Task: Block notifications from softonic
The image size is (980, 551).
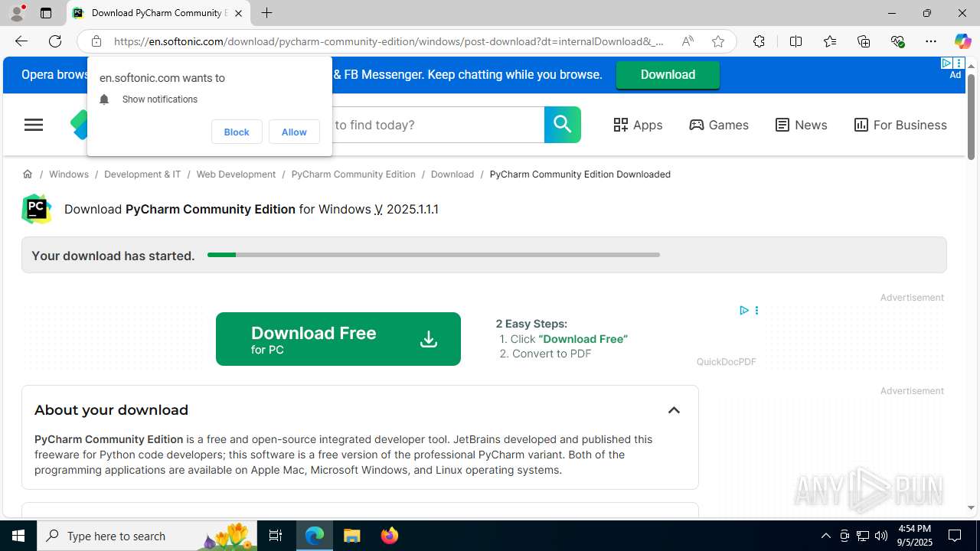Action: point(237,132)
